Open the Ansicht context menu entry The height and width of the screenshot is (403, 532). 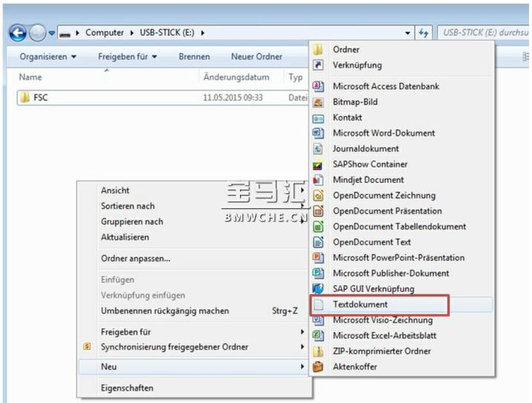[194, 190]
